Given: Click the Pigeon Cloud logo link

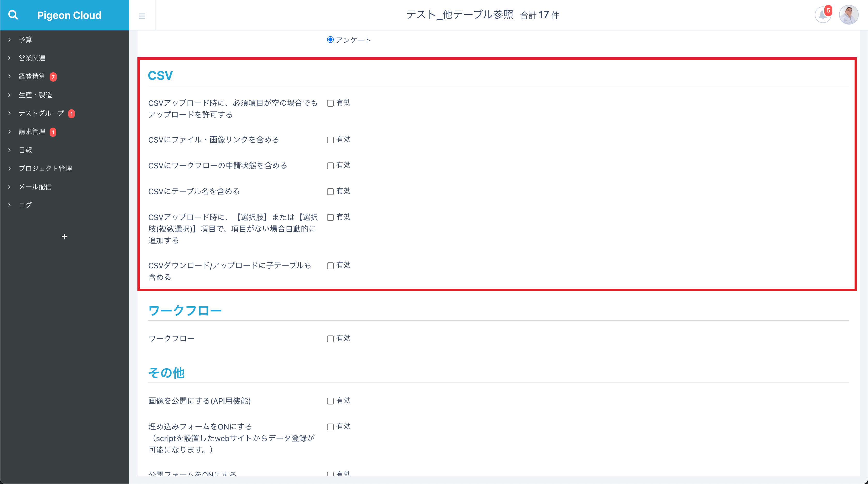Looking at the screenshot, I should (x=69, y=15).
